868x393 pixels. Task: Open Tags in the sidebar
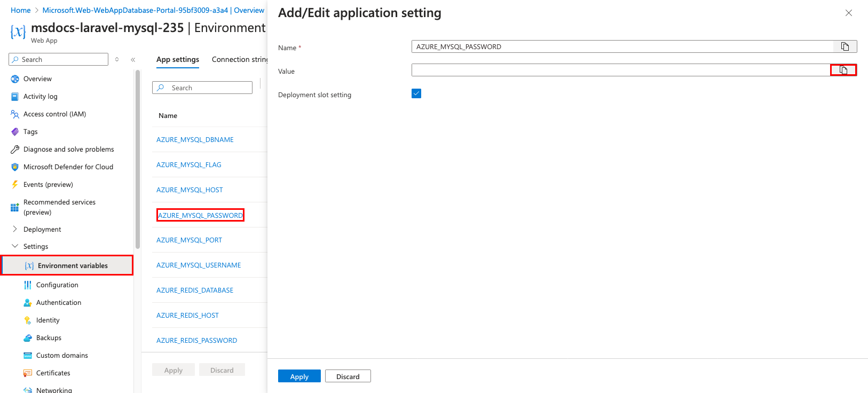(30, 131)
